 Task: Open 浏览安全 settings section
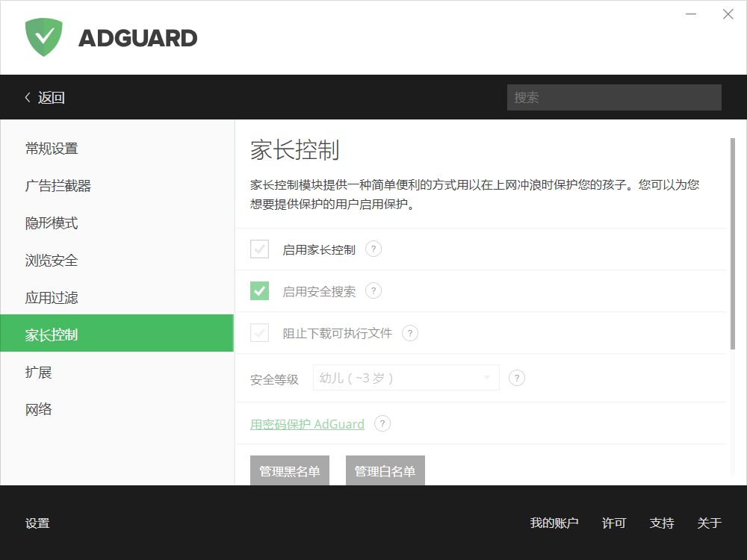click(117, 260)
